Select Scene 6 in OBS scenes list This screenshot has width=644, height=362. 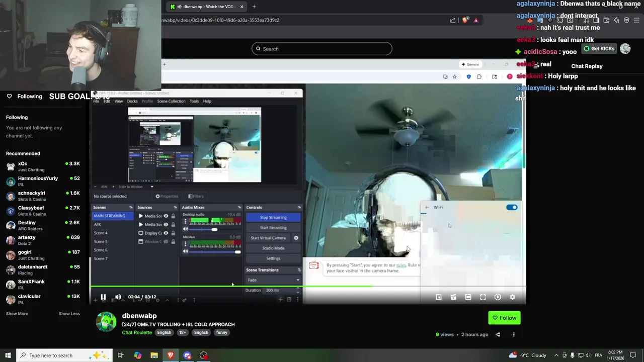pos(101,250)
